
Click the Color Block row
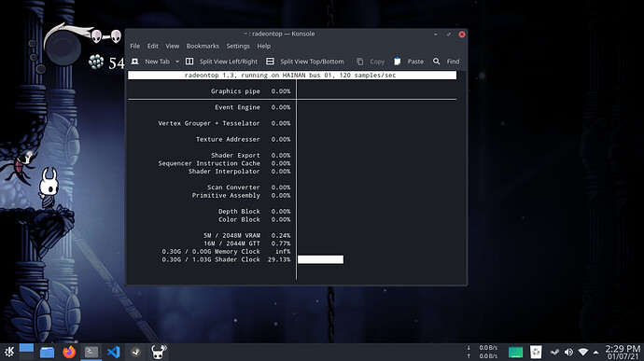pyautogui.click(x=254, y=219)
